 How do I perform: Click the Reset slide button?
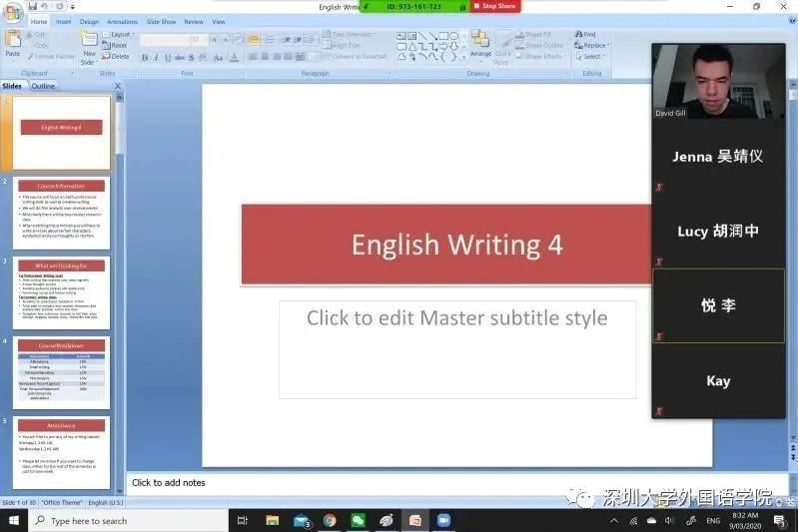[x=118, y=45]
